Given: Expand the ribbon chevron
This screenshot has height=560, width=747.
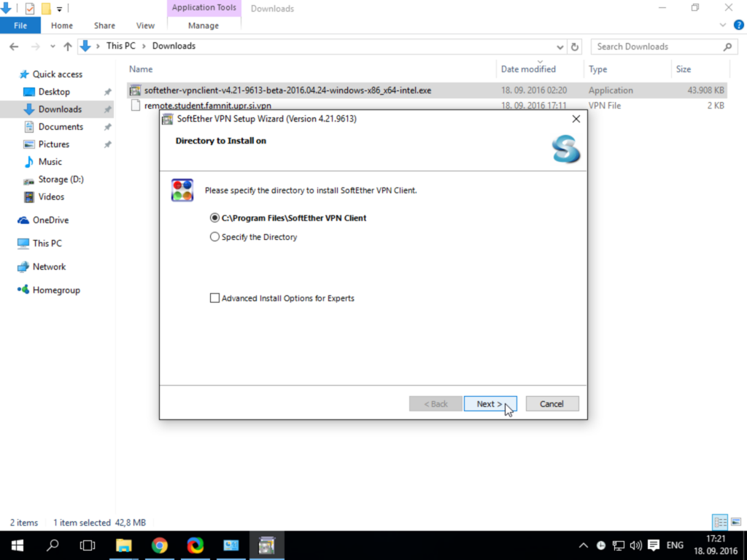Looking at the screenshot, I should pos(723,26).
